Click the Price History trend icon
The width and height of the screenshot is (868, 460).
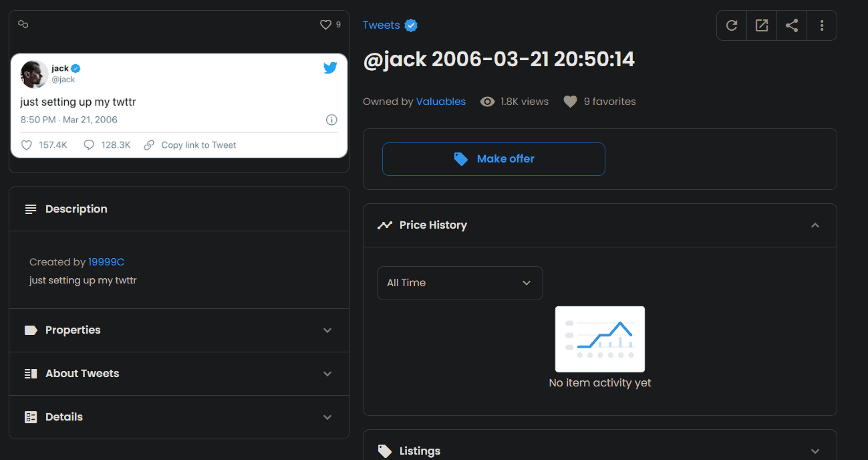pyautogui.click(x=384, y=225)
